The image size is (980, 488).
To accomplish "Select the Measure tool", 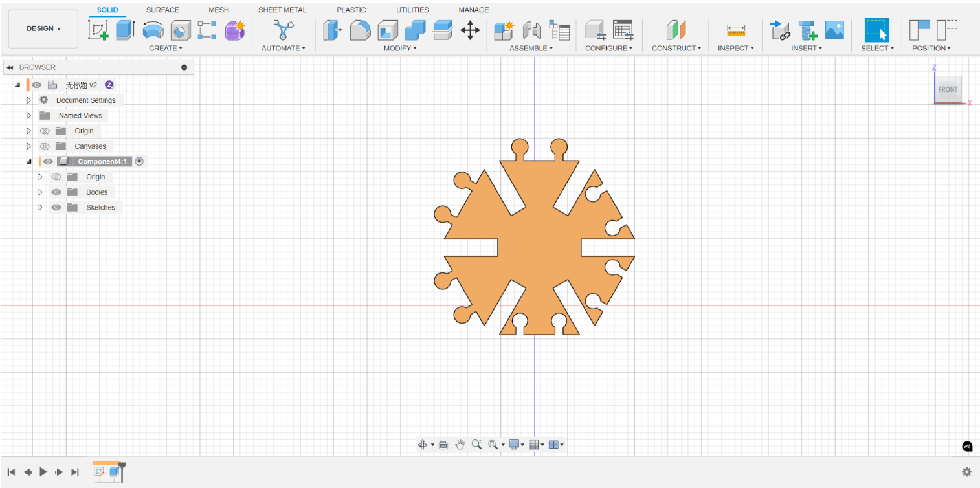I will point(736,30).
